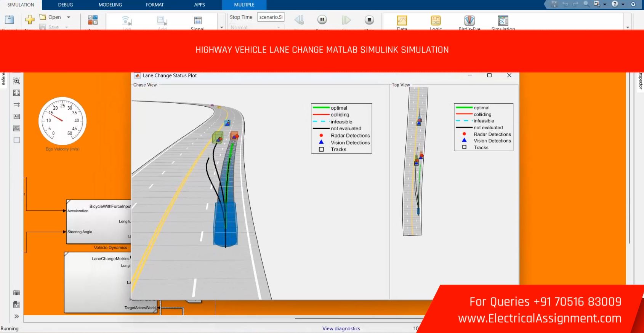Viewport: 644px width, 333px height.
Task: Click the Log Signals icon
Action: [x=127, y=20]
